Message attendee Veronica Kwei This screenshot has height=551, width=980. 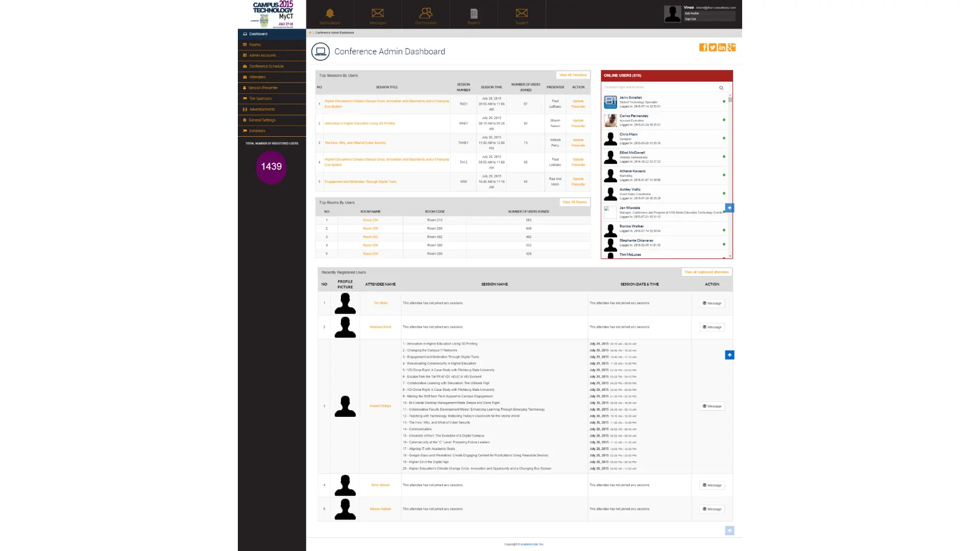pos(712,327)
